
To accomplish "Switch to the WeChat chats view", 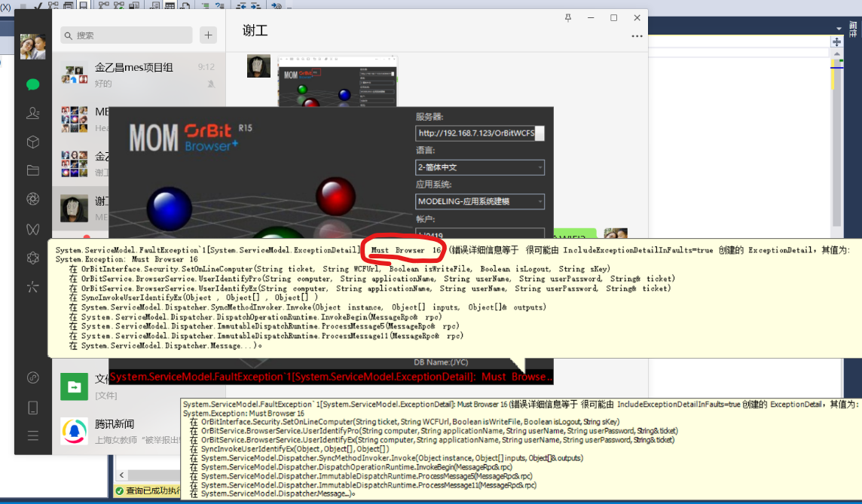I will click(x=33, y=84).
